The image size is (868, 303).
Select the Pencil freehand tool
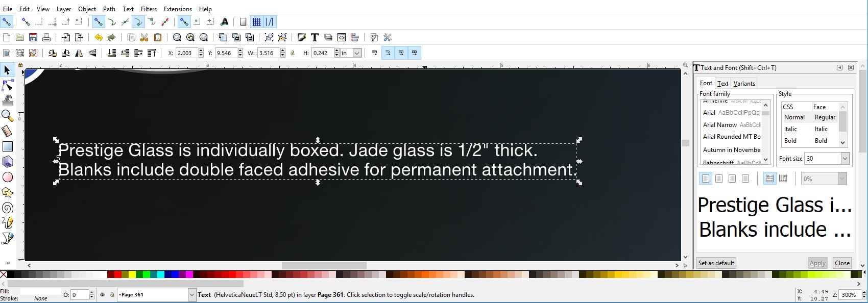(x=7, y=223)
